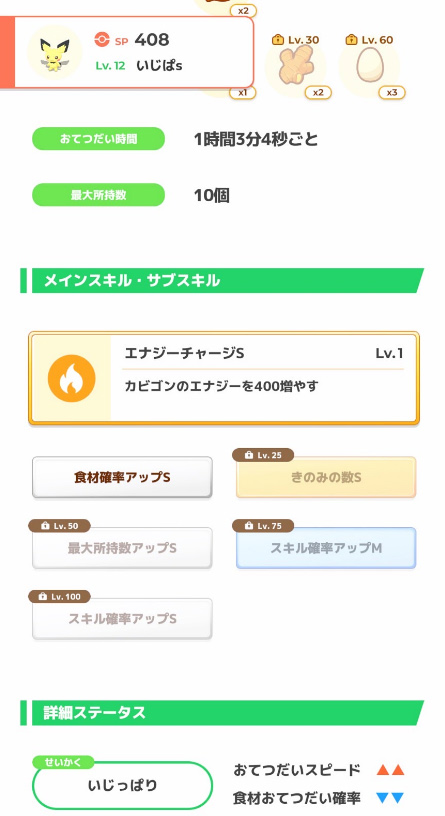The width and height of the screenshot is (445, 816).
Task: Select the locked スキル確率アップS sub skill
Action: click(122, 619)
